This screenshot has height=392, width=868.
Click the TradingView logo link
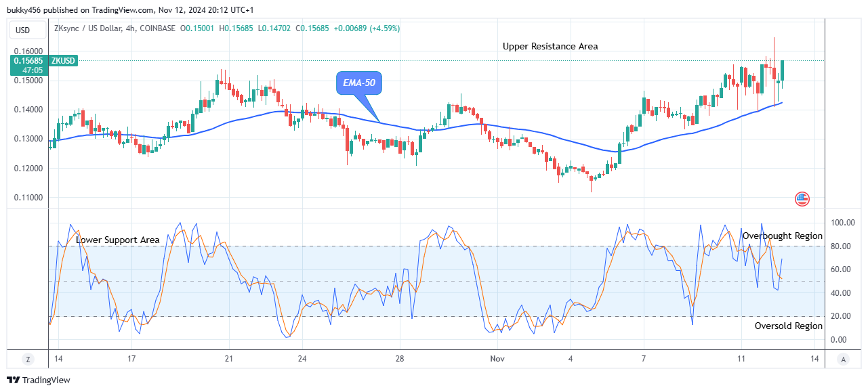click(39, 380)
